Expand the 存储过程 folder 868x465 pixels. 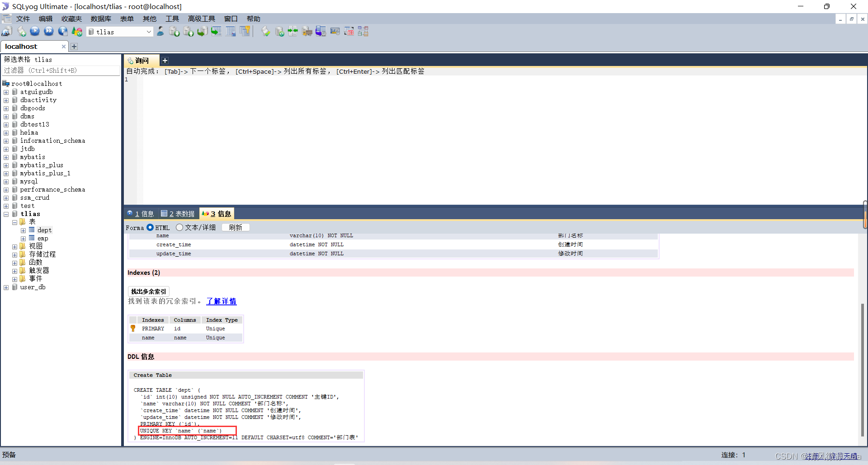coord(14,255)
